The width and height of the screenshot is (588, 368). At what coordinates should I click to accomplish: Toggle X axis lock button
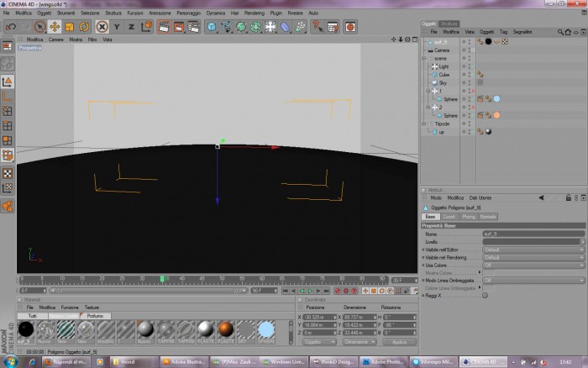(102, 27)
